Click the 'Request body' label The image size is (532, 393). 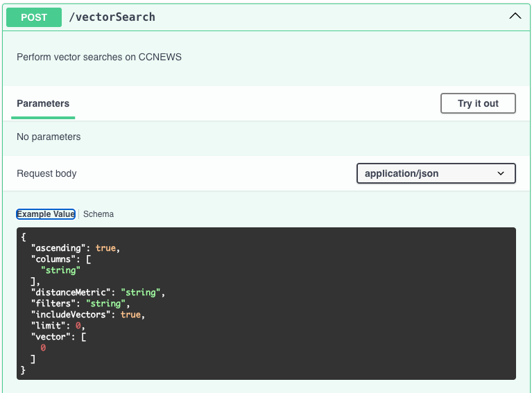46,173
